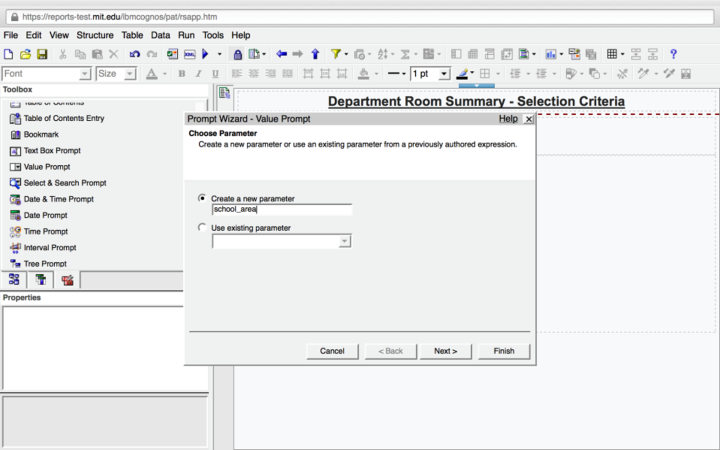Viewport: 720px width, 450px height.
Task: Click the Run Report play icon
Action: tap(205, 54)
